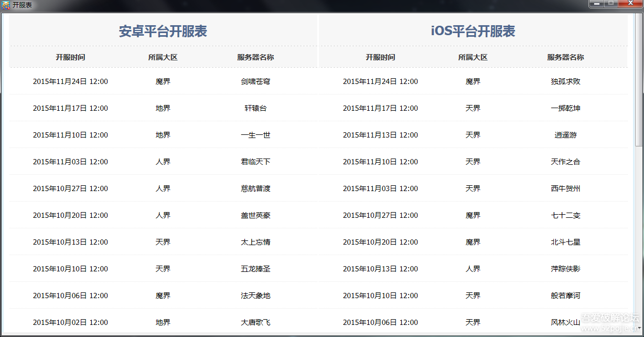Click the app icon in the title bar

click(6, 5)
